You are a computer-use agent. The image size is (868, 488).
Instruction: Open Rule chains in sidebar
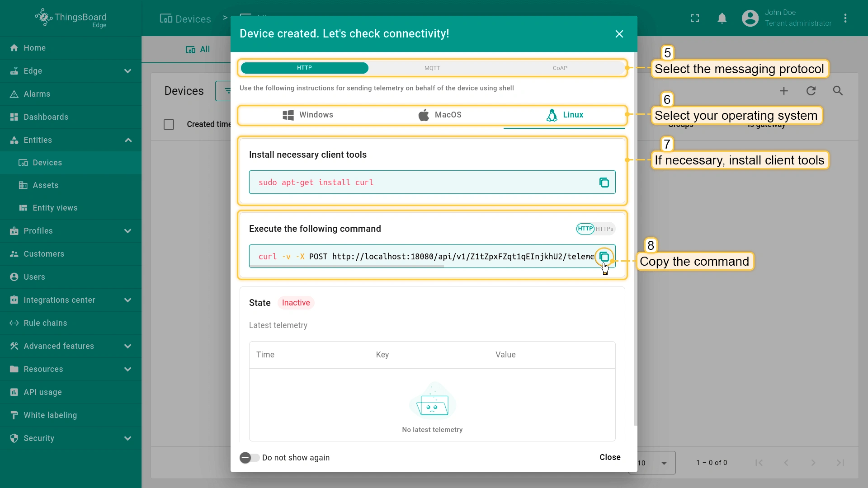[x=45, y=323]
